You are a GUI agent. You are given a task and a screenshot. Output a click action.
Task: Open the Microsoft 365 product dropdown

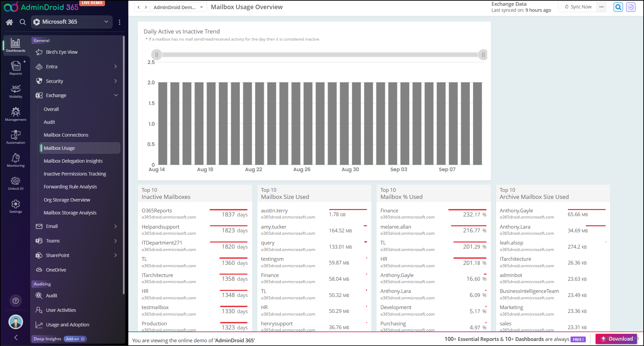pyautogui.click(x=72, y=22)
